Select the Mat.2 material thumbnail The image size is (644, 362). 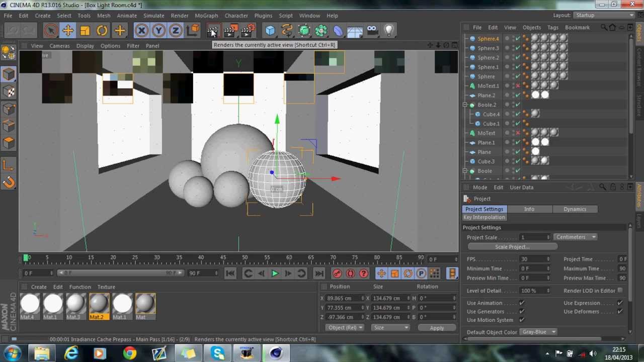click(x=99, y=307)
